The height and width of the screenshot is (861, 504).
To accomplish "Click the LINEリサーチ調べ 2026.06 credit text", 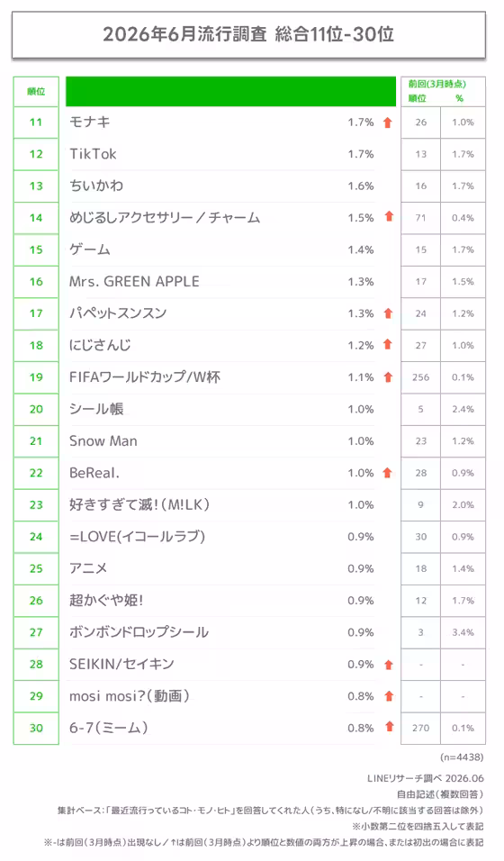I will point(426,778).
